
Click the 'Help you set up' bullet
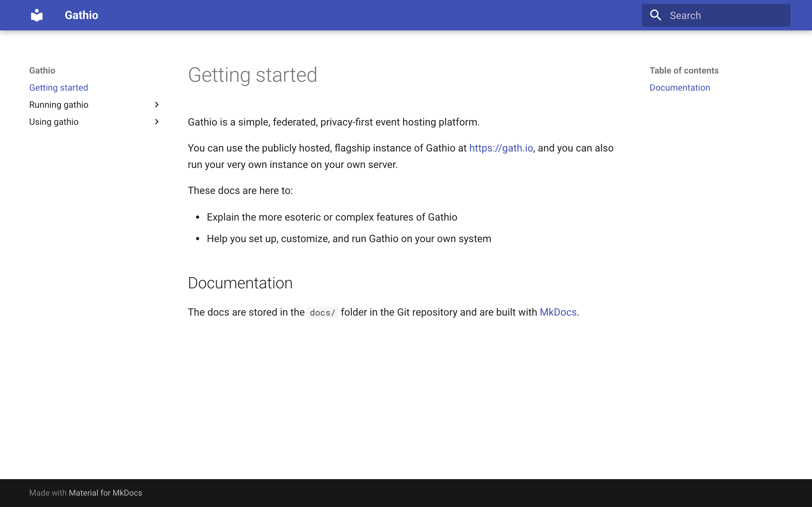pos(349,239)
